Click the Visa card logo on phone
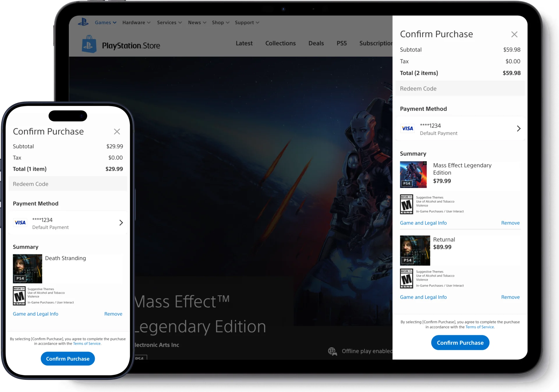 20,223
